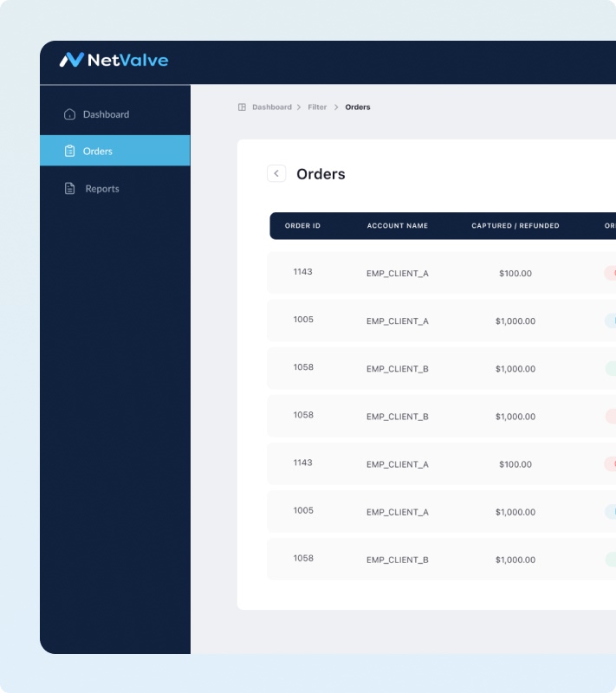Click $1,000.00 in the fourth row
The height and width of the screenshot is (693, 616).
[515, 417]
